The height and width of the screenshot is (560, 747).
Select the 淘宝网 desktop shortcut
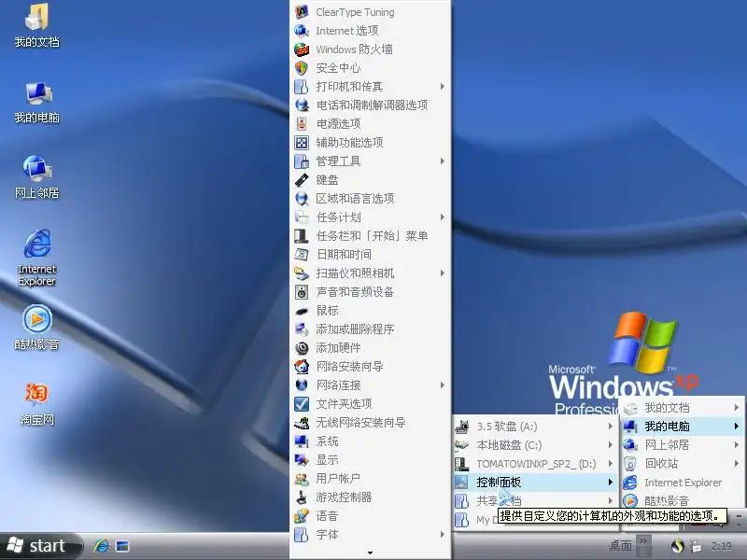(36, 404)
